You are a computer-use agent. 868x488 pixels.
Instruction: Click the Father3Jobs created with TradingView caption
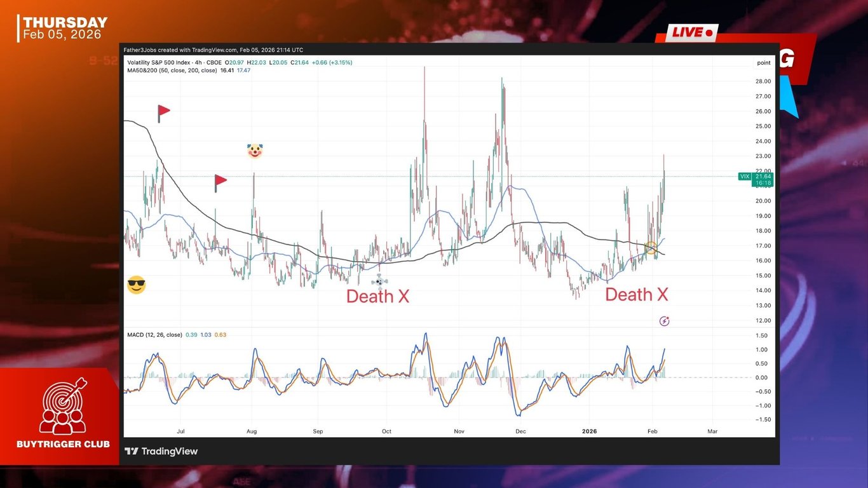[x=213, y=50]
